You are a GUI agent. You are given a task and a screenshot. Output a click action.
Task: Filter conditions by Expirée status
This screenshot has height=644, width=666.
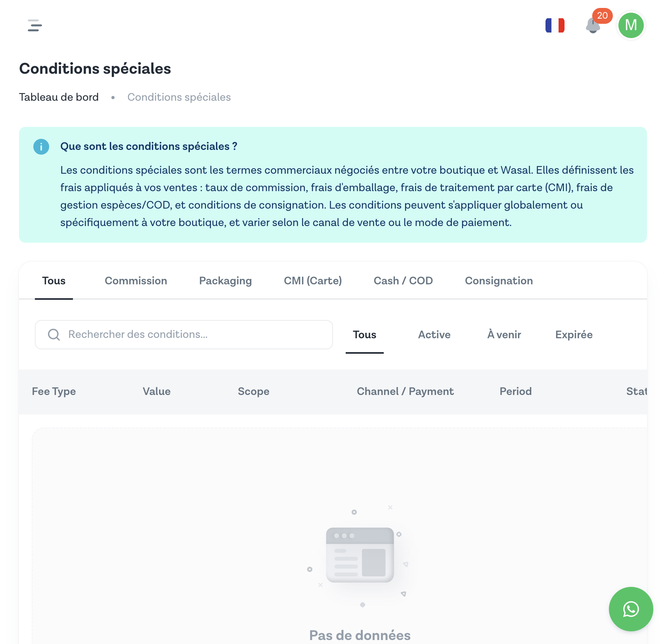[x=574, y=335]
